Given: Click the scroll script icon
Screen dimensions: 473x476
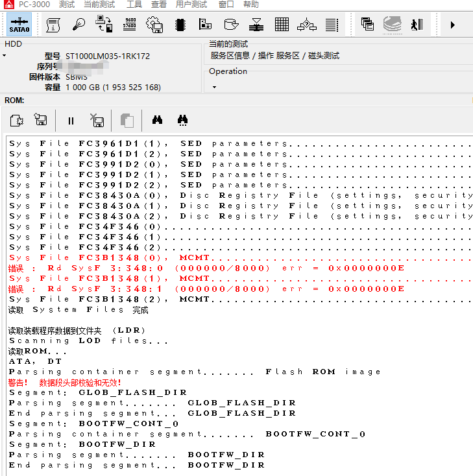Looking at the screenshot, I should pyautogui.click(x=53, y=25).
